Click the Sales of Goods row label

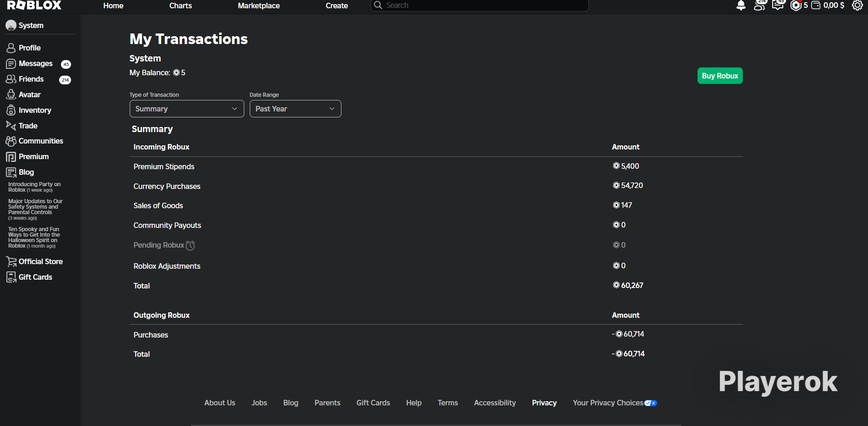click(158, 205)
